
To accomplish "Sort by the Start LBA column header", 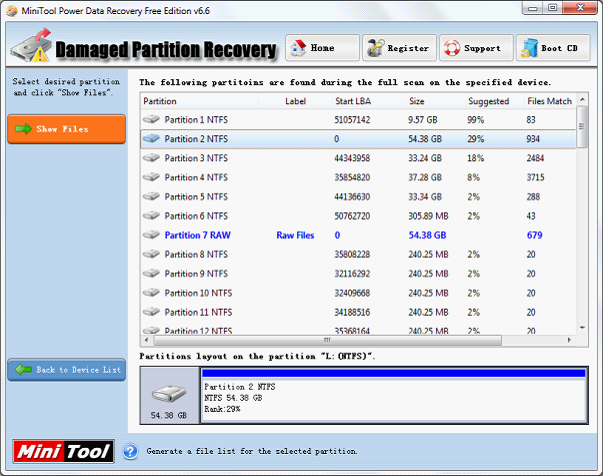I will click(369, 101).
